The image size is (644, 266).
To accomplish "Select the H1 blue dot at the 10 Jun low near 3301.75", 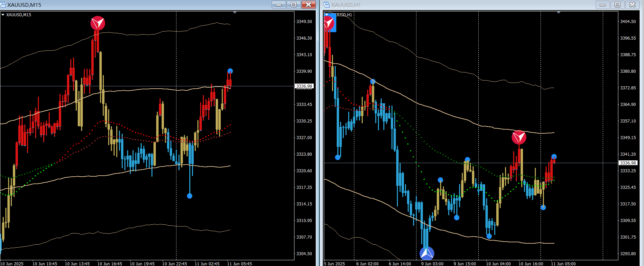I will coord(489,236).
